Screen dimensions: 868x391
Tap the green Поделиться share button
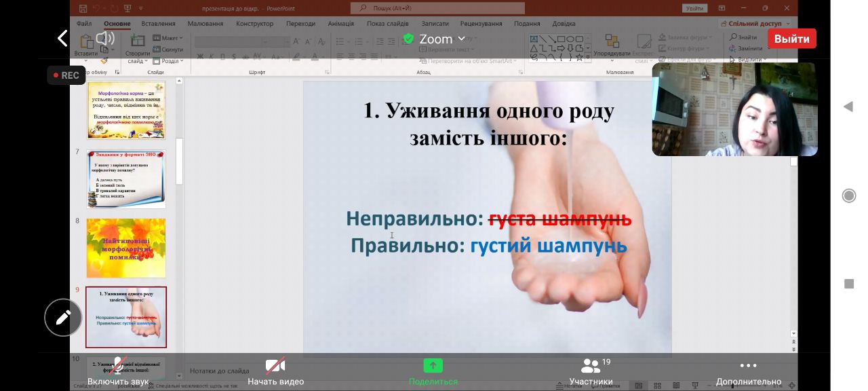pos(433,372)
